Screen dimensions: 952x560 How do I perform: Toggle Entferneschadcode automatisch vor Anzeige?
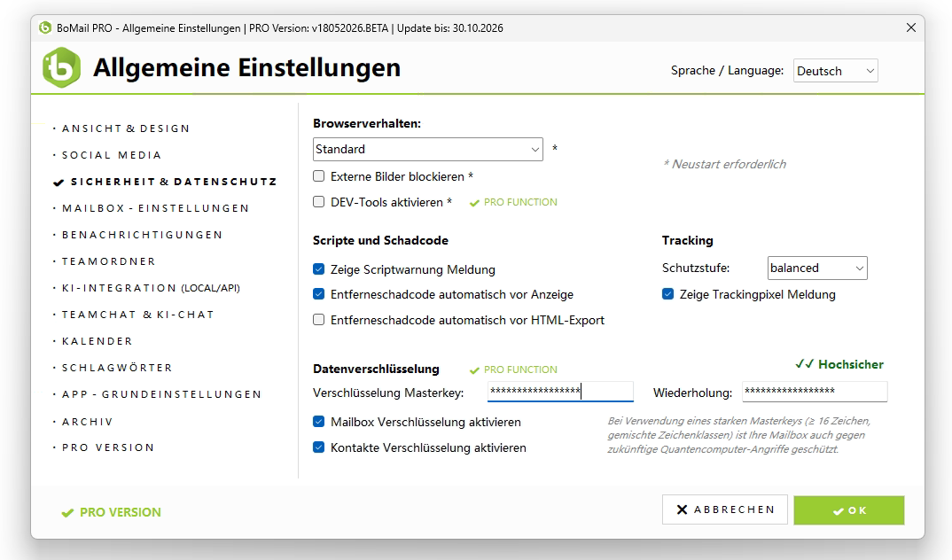tap(319, 294)
